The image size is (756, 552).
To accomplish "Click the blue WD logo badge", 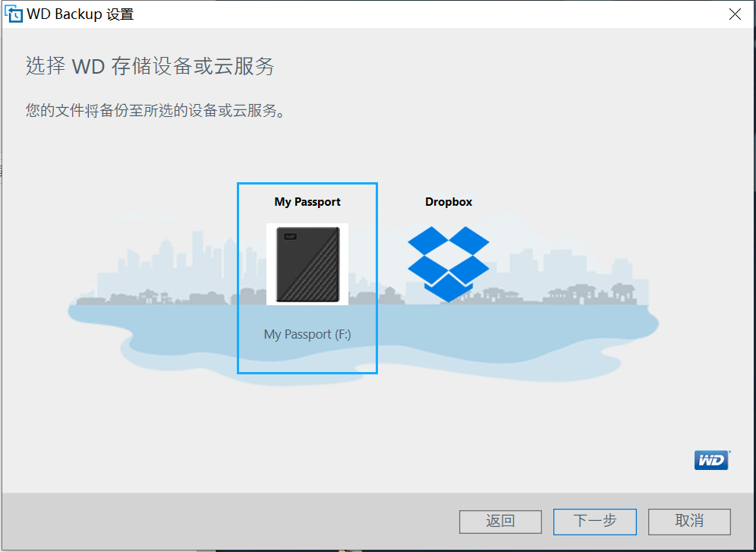I will click(712, 460).
